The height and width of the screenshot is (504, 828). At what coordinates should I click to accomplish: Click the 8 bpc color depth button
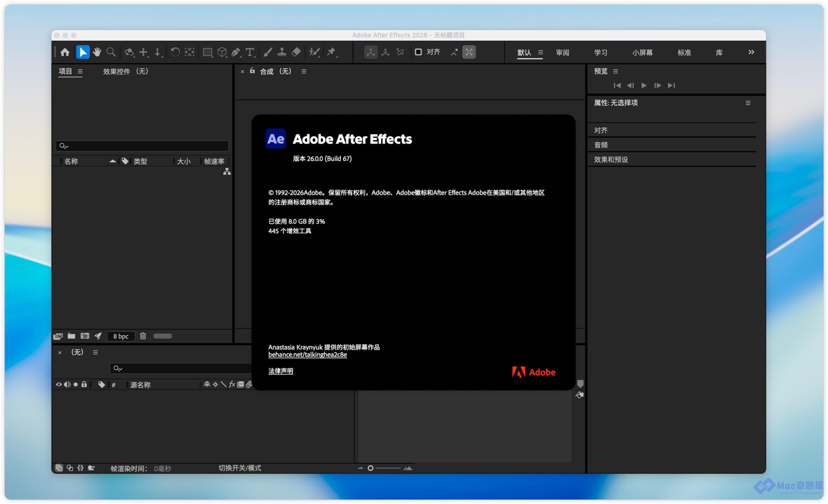(x=121, y=336)
